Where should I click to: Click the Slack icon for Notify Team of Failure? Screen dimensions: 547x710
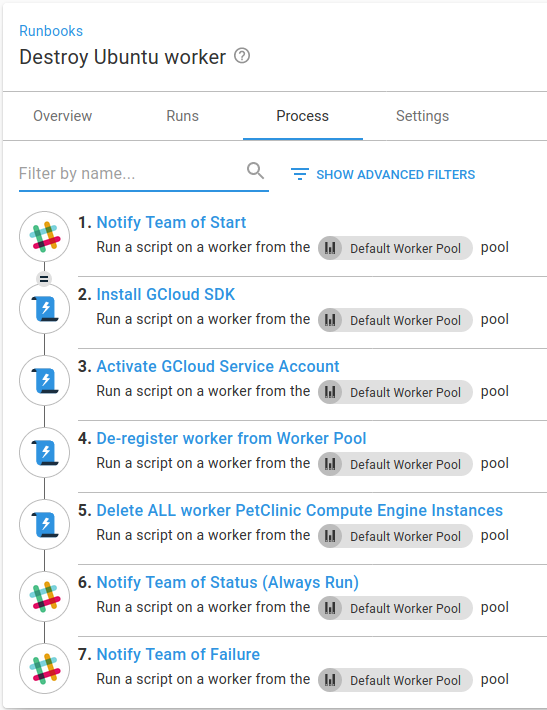[x=44, y=668]
